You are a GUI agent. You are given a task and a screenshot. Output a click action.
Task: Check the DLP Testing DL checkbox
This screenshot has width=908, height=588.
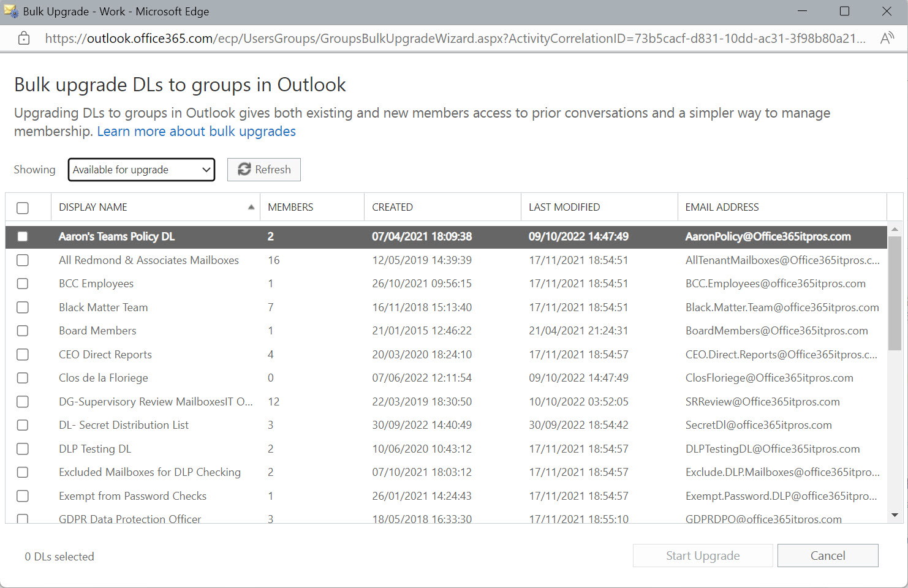pos(23,449)
